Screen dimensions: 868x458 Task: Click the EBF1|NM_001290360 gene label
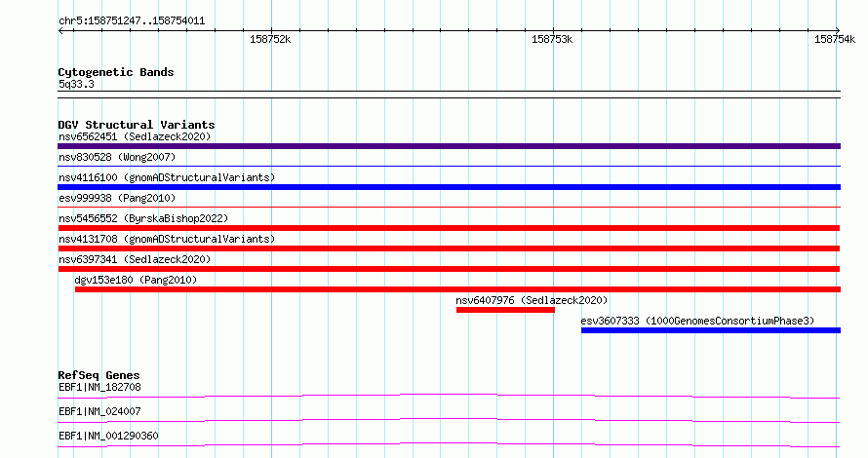coord(108,436)
